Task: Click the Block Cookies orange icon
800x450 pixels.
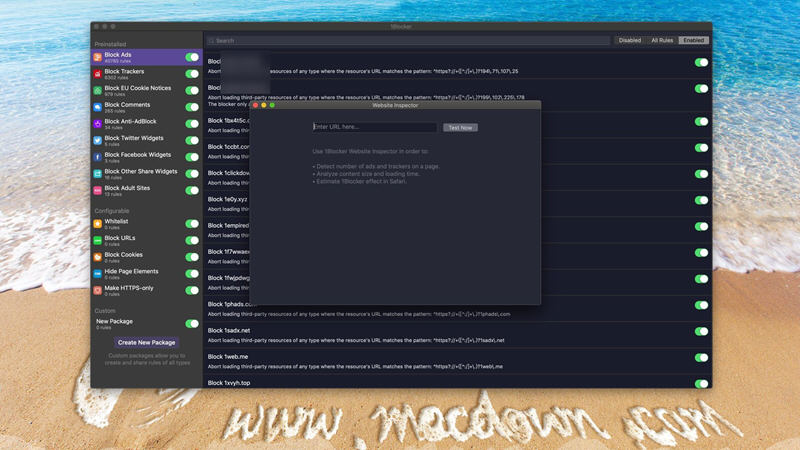Action: click(x=97, y=257)
